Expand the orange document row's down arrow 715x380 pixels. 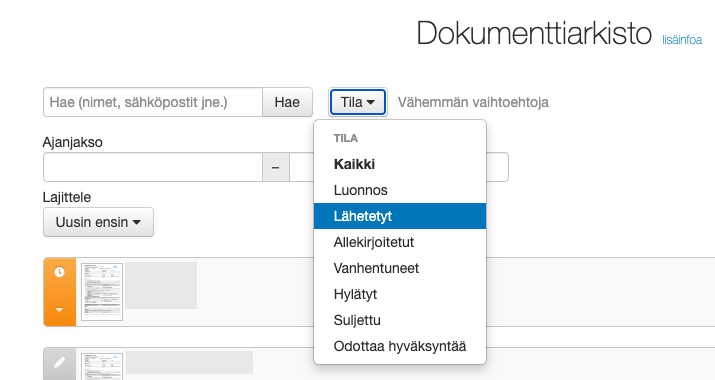[59, 310]
